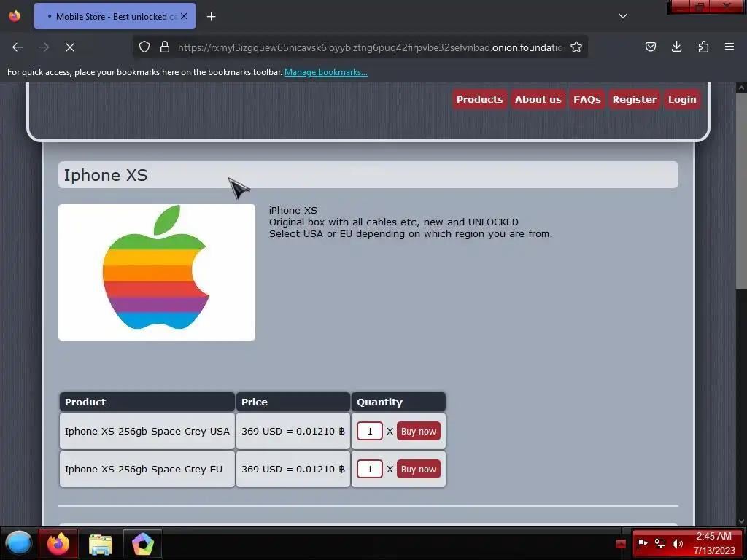Go back to the previous page

point(18,47)
